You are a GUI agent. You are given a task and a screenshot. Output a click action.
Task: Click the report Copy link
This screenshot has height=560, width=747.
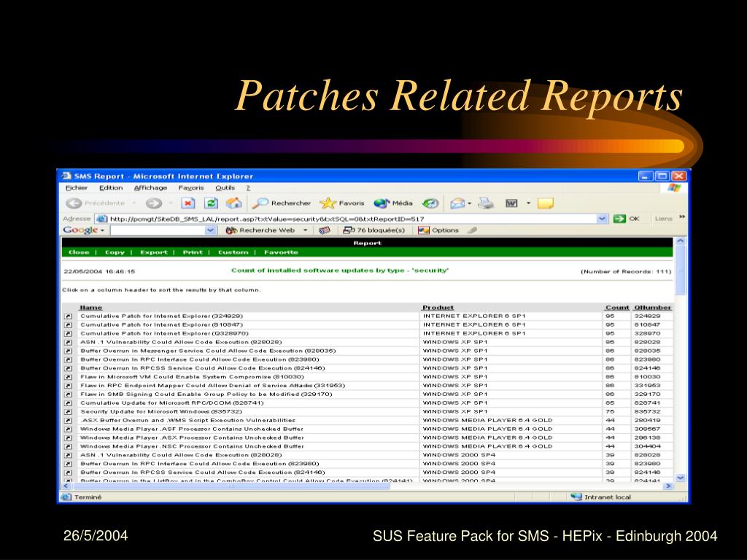(x=115, y=252)
